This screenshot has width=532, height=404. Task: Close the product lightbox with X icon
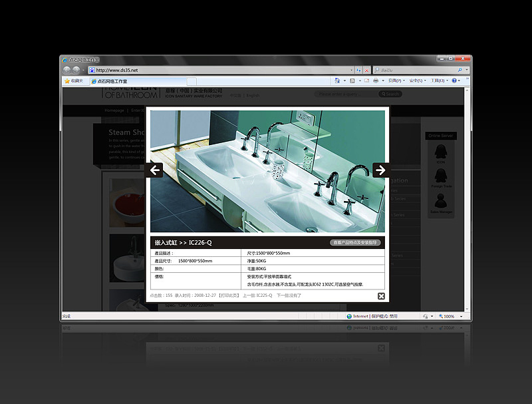pyautogui.click(x=381, y=296)
